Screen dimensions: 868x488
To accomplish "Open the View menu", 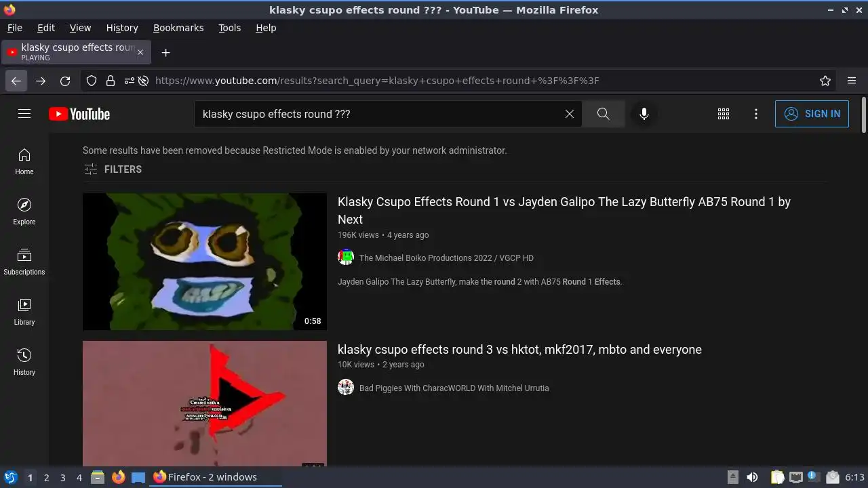I will tap(80, 28).
